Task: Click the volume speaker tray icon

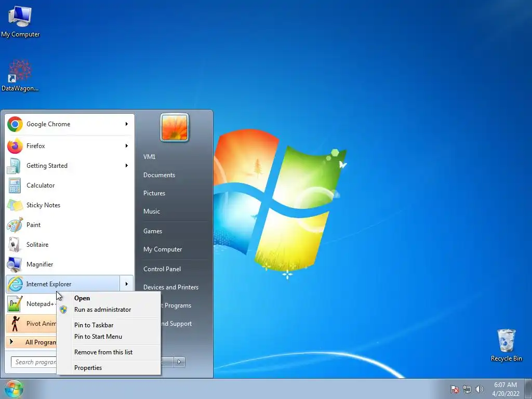Action: (480, 389)
